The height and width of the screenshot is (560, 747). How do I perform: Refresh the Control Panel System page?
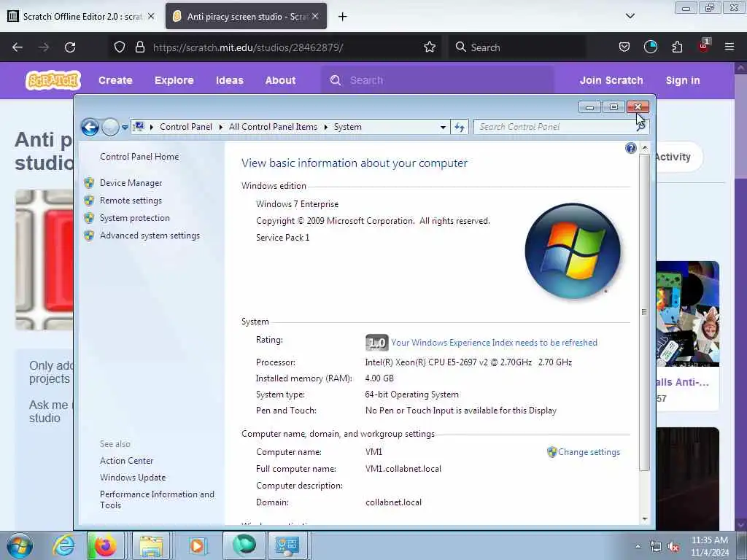pos(460,127)
